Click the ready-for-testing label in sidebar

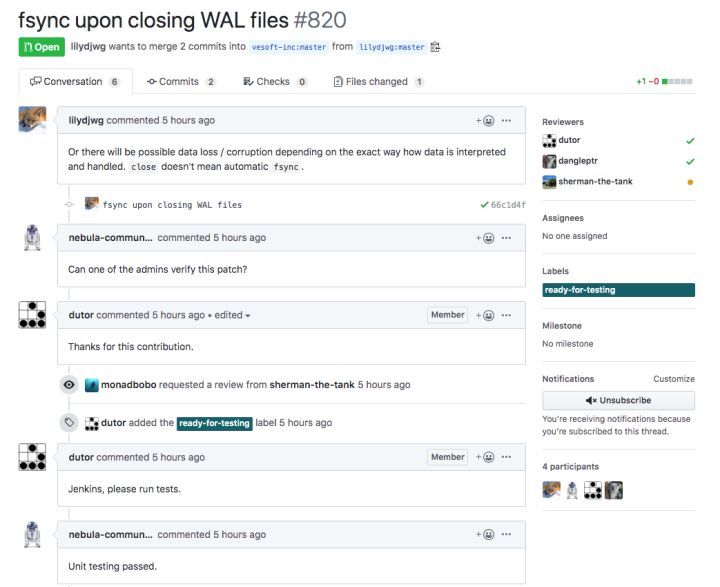tap(618, 290)
